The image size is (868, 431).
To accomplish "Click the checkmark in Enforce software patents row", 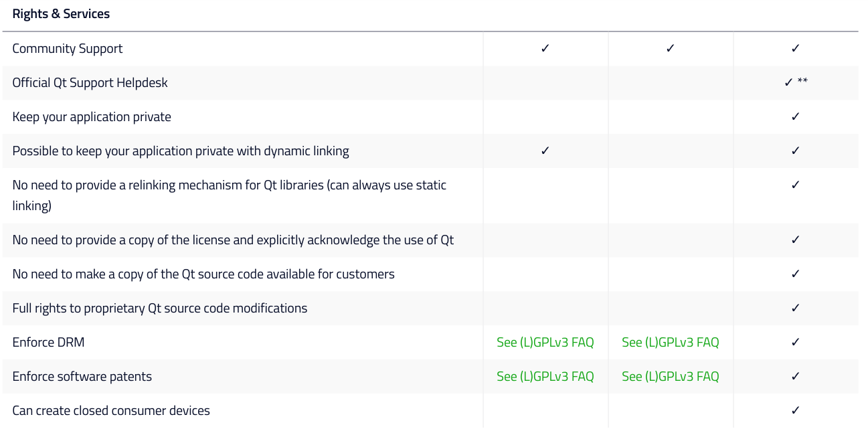I will (796, 377).
